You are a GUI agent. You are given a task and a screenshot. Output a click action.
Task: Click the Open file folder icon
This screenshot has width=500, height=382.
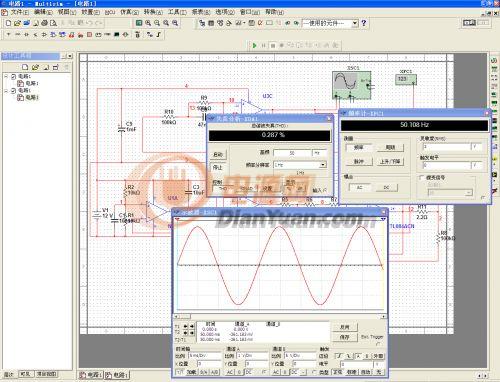[17, 23]
